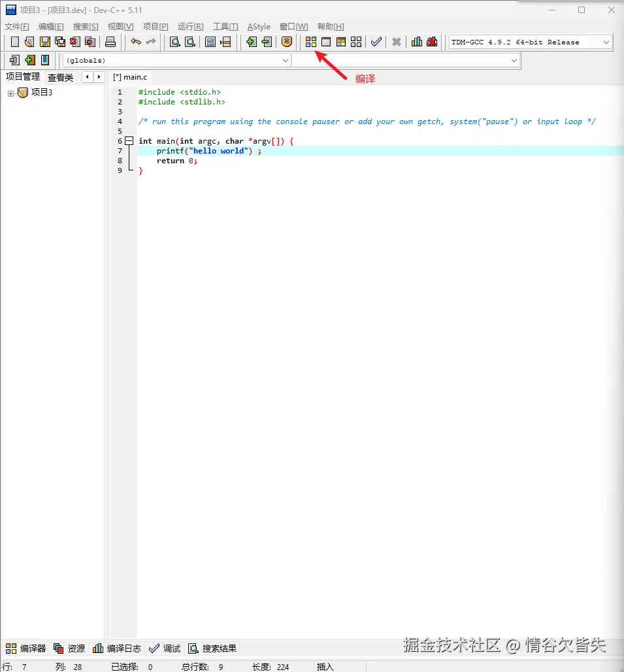This screenshot has height=672, width=624.
Task: Open the 视图[V] menu
Action: point(120,27)
